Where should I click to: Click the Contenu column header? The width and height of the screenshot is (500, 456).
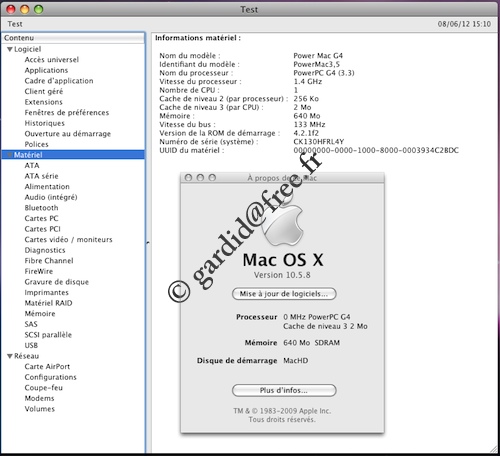[x=73, y=38]
